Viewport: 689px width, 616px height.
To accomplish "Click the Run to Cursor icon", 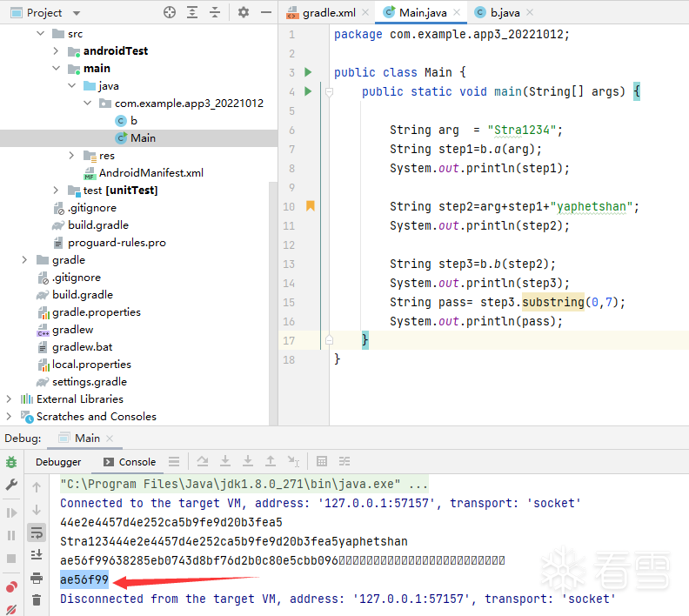I will coord(293,461).
